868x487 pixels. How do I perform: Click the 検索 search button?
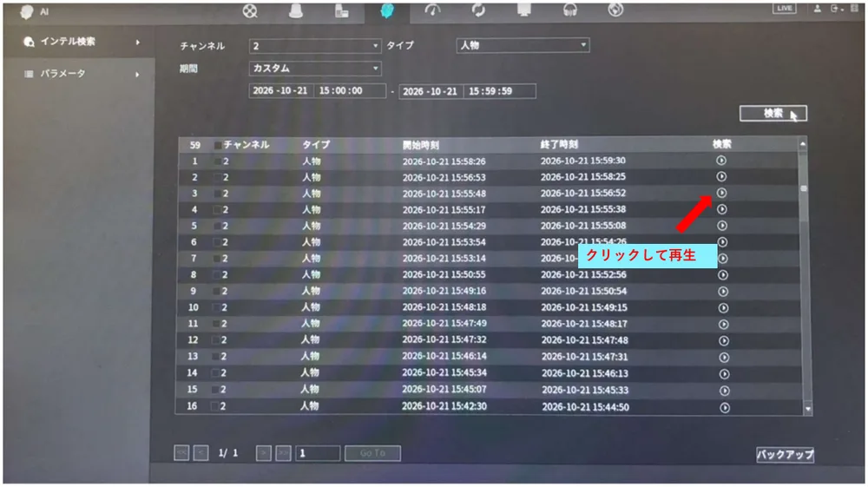[773, 114]
